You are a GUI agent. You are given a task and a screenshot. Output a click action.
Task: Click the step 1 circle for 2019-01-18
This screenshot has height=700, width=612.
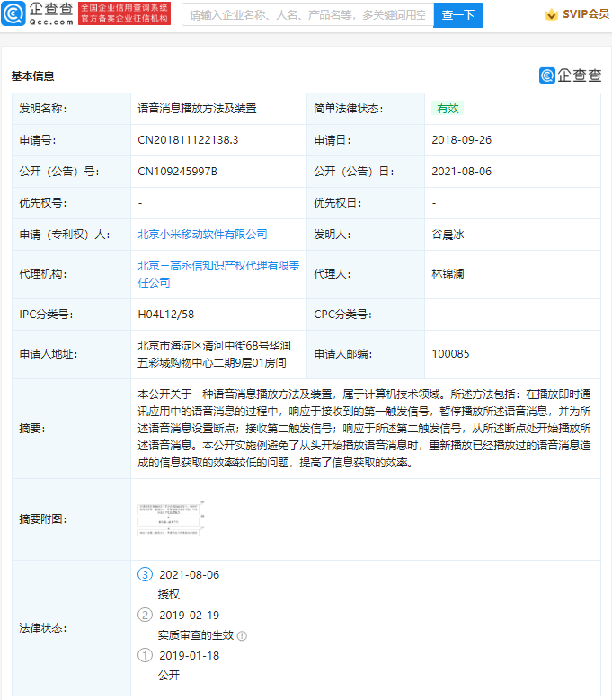click(x=145, y=655)
